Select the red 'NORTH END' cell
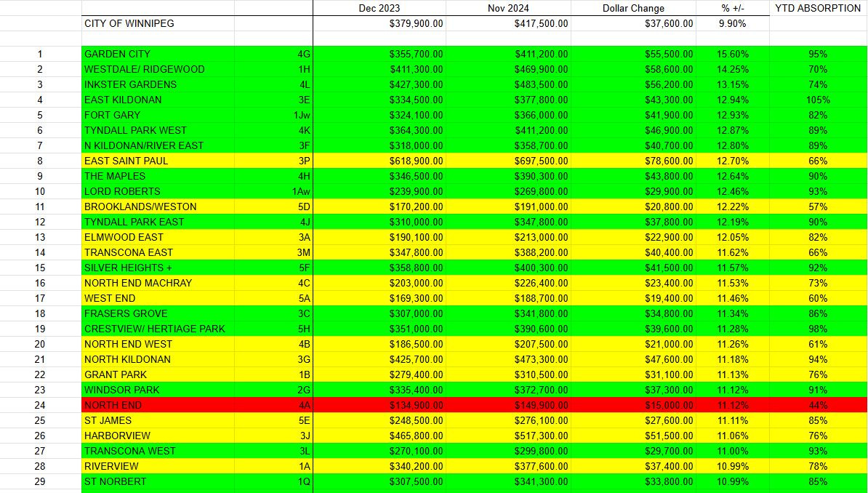This screenshot has width=868, height=493. click(x=158, y=405)
